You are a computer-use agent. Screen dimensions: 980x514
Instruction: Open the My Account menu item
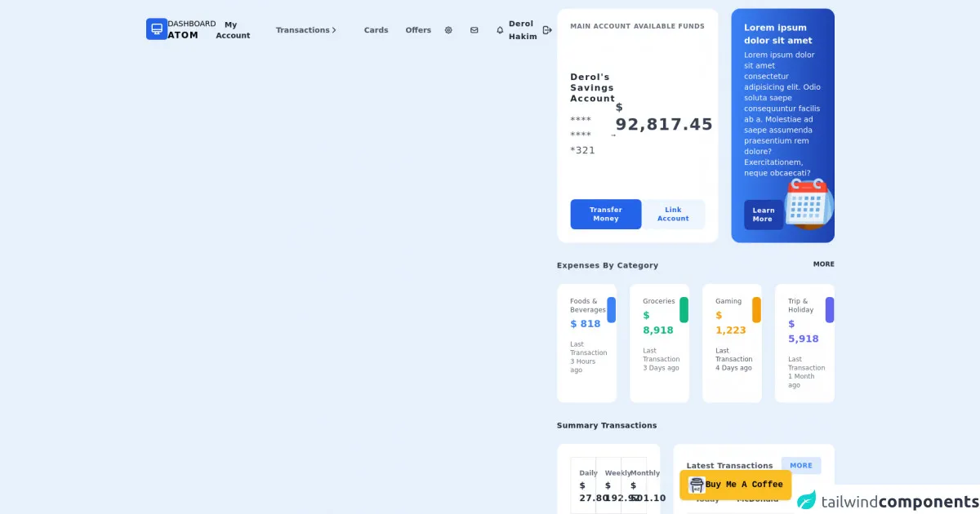233,30
